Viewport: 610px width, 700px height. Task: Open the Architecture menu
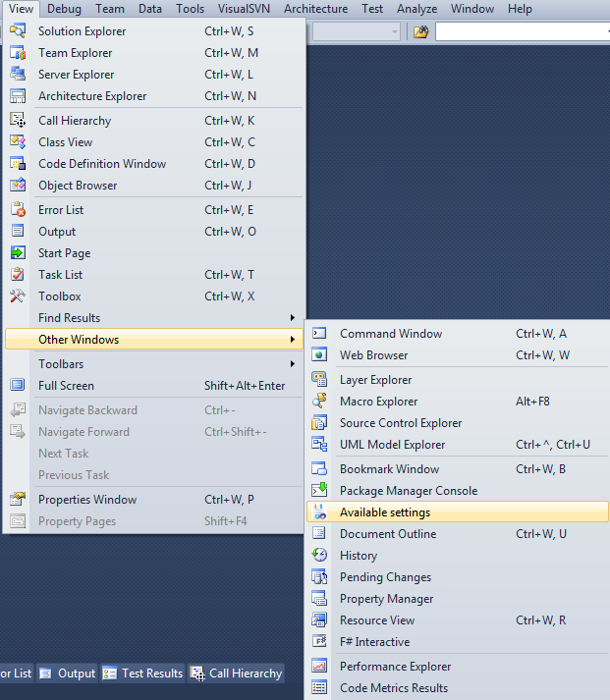coord(315,9)
